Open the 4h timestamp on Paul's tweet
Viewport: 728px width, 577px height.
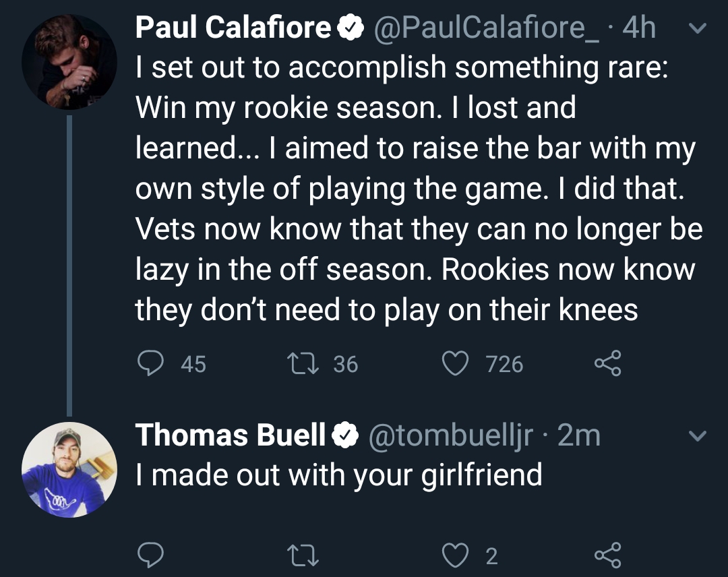click(x=639, y=28)
